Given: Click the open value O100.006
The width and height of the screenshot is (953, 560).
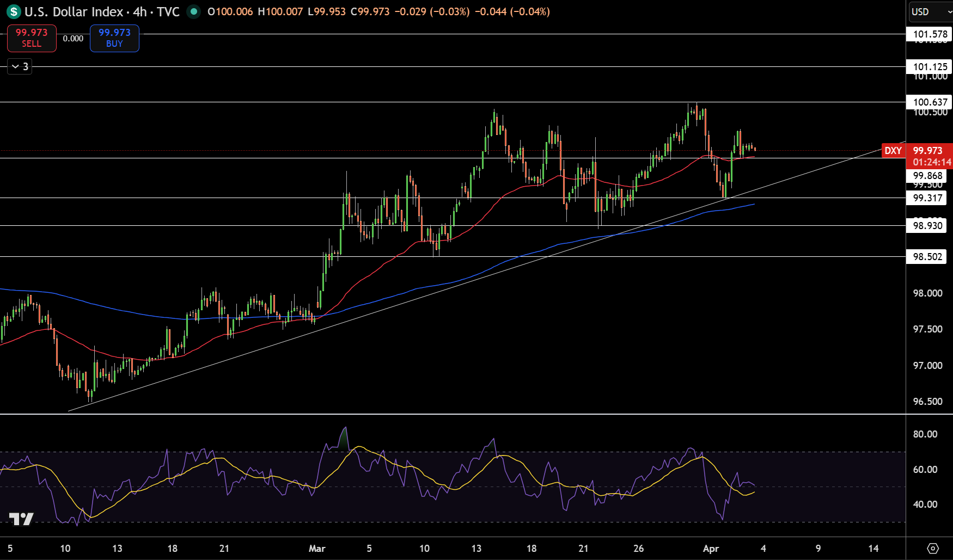Looking at the screenshot, I should 230,11.
